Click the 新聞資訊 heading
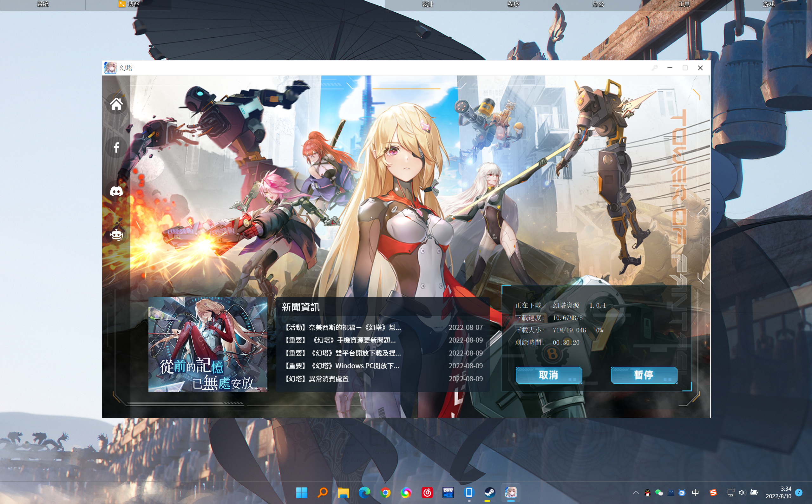Image resolution: width=812 pixels, height=504 pixels. point(300,307)
